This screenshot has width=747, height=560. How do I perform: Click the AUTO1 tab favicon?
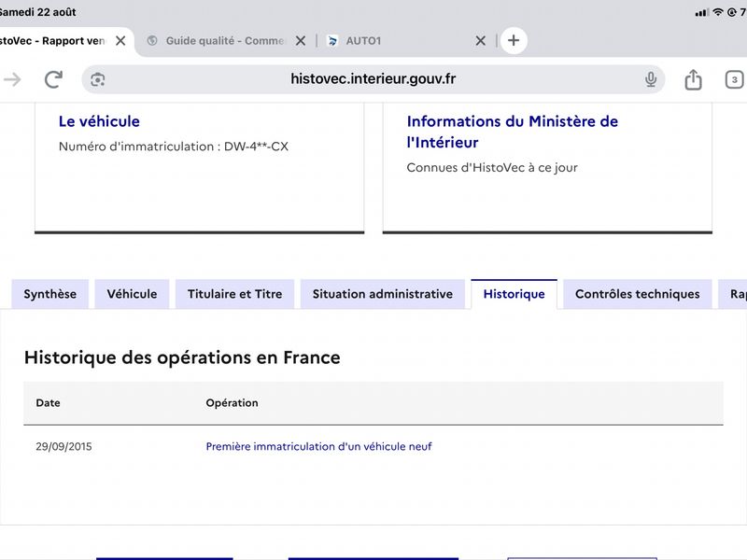(x=332, y=41)
